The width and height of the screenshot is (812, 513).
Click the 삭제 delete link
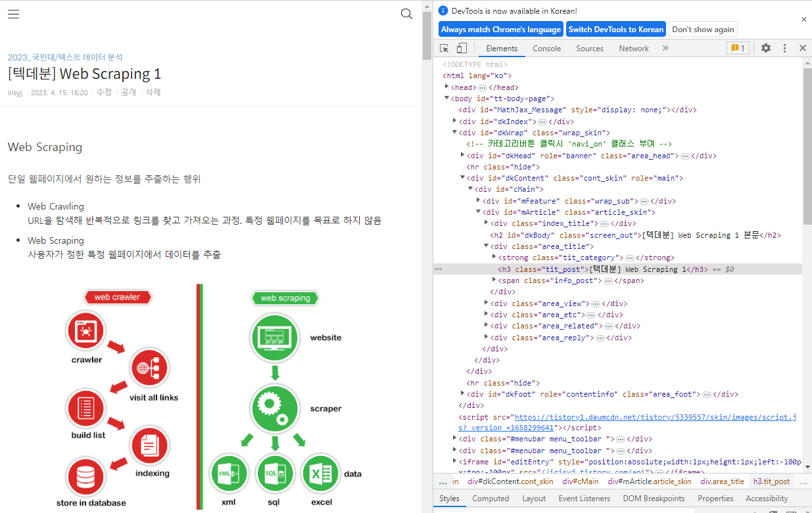tap(153, 93)
